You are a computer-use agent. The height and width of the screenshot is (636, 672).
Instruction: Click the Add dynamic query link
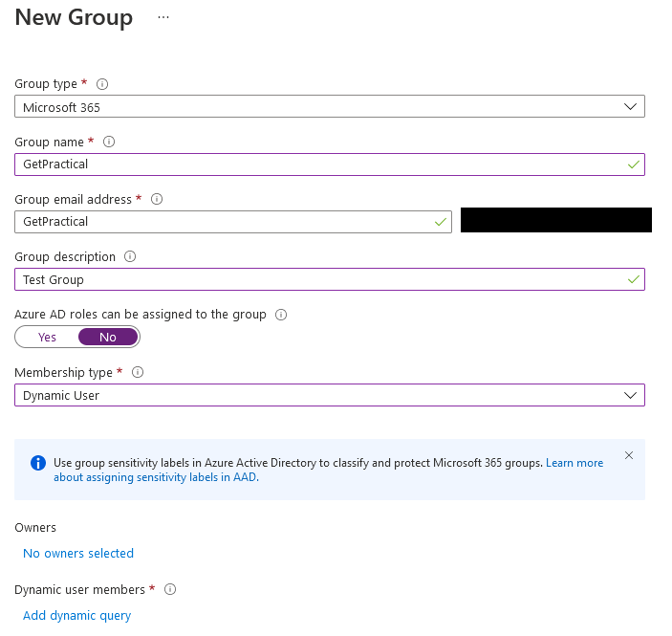click(76, 615)
